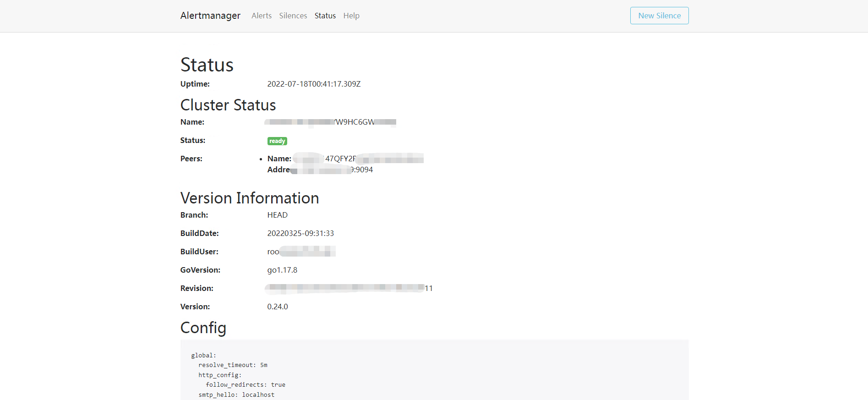Click the peer name containing 47QFY2F

point(358,159)
